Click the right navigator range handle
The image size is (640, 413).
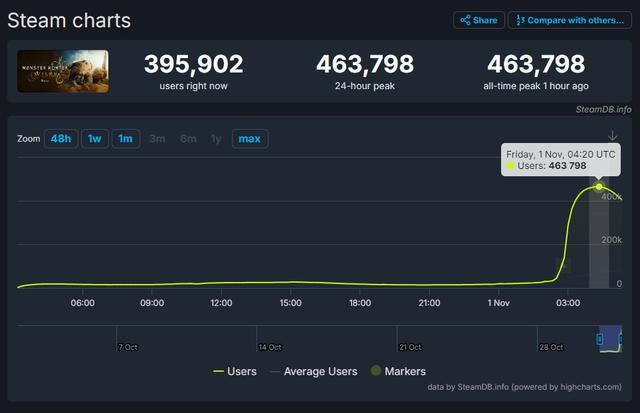621,339
